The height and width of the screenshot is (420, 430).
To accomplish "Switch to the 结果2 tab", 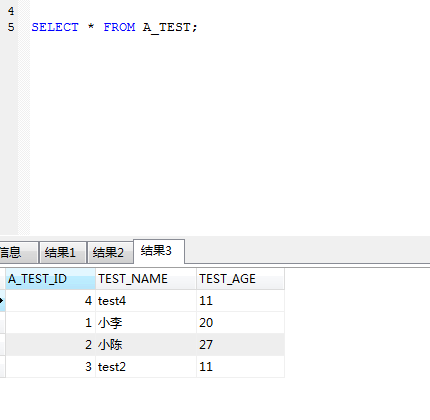I will 110,252.
